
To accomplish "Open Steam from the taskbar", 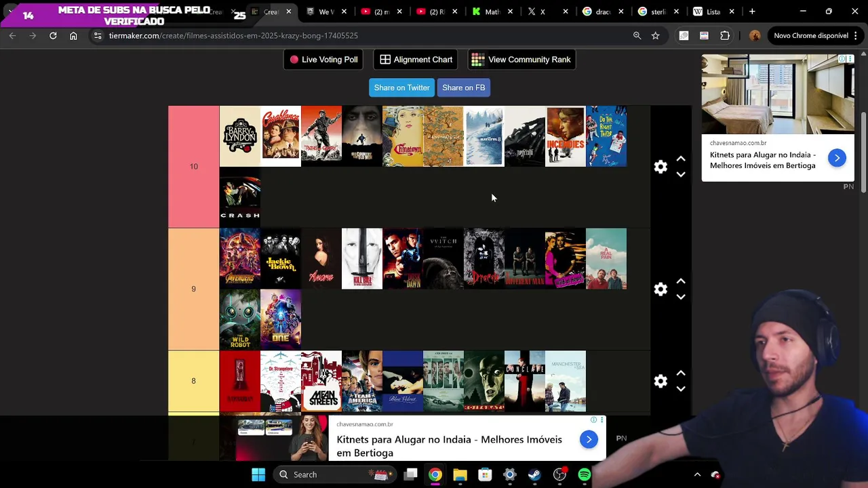I will point(534,474).
